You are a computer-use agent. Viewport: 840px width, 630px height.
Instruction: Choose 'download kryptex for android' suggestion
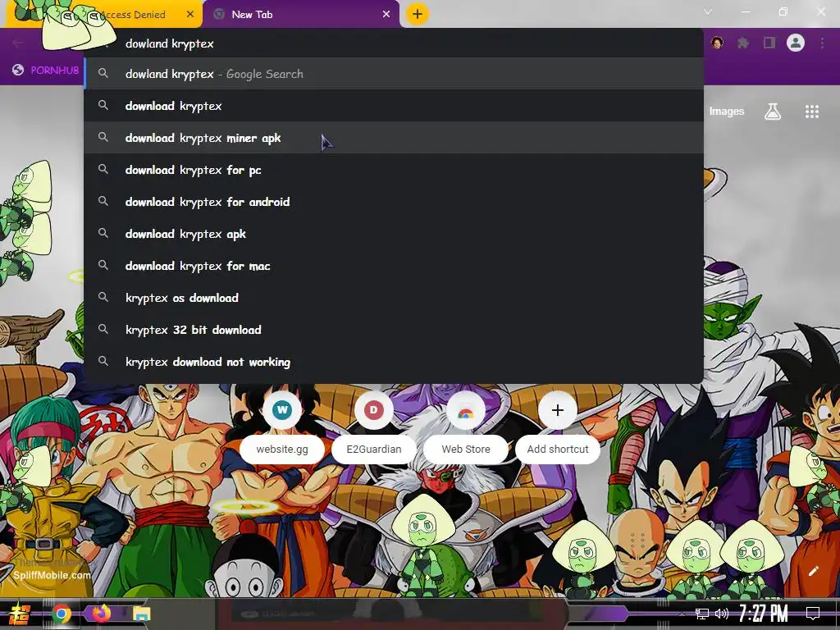(x=394, y=202)
